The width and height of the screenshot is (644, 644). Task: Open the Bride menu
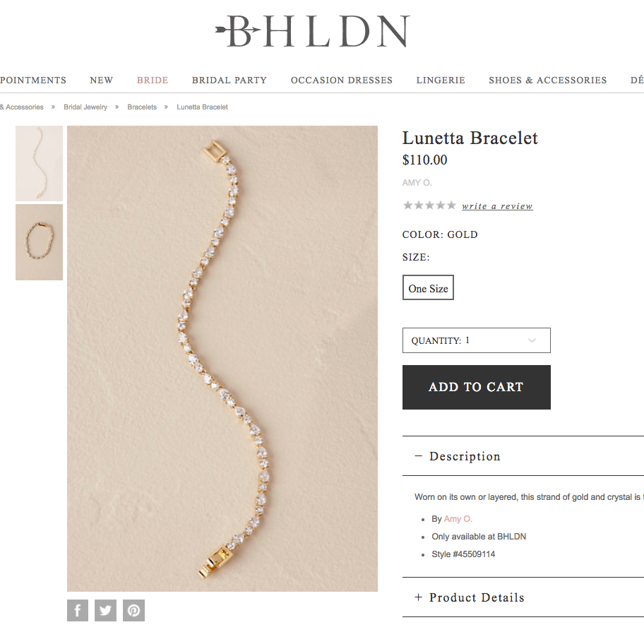tap(153, 80)
